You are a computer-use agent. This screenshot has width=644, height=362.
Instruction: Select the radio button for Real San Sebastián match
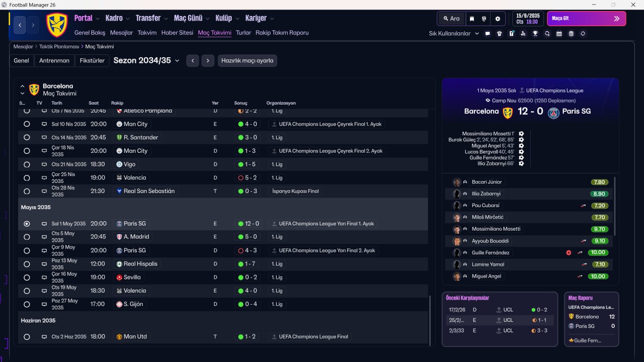click(27, 191)
